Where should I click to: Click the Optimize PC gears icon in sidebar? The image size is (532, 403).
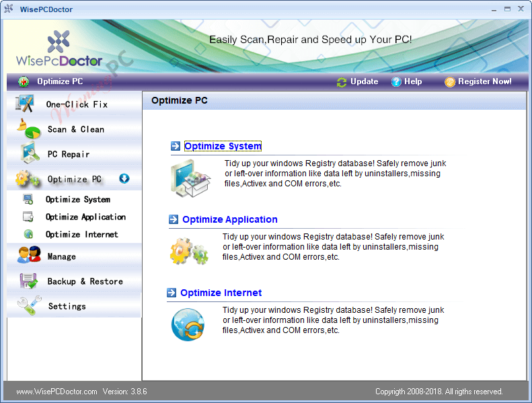click(x=27, y=179)
